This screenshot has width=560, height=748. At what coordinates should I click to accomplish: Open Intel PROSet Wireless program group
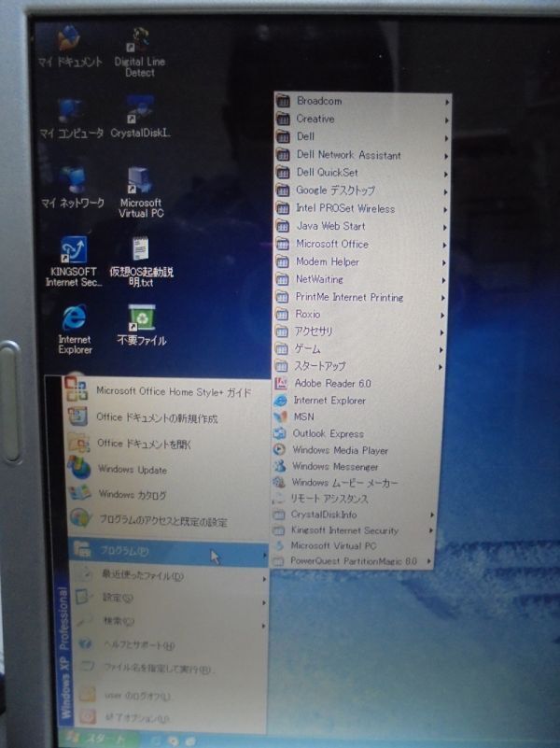362,208
